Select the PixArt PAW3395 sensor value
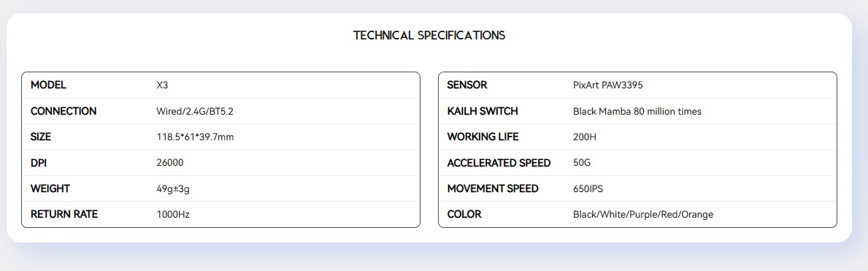Screen dimensions: 868x271 tap(608, 86)
